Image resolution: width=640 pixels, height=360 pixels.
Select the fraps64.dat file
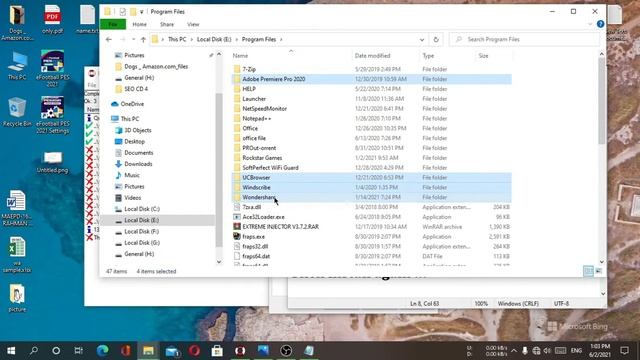click(371, 256)
